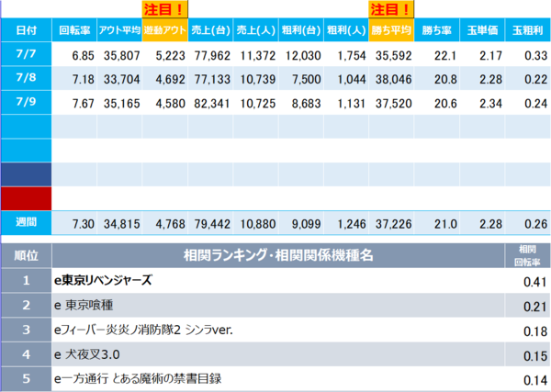Image resolution: width=551 pixels, height=392 pixels.
Task: Click the weekly 21.0 win rate cell
Action: click(x=437, y=223)
